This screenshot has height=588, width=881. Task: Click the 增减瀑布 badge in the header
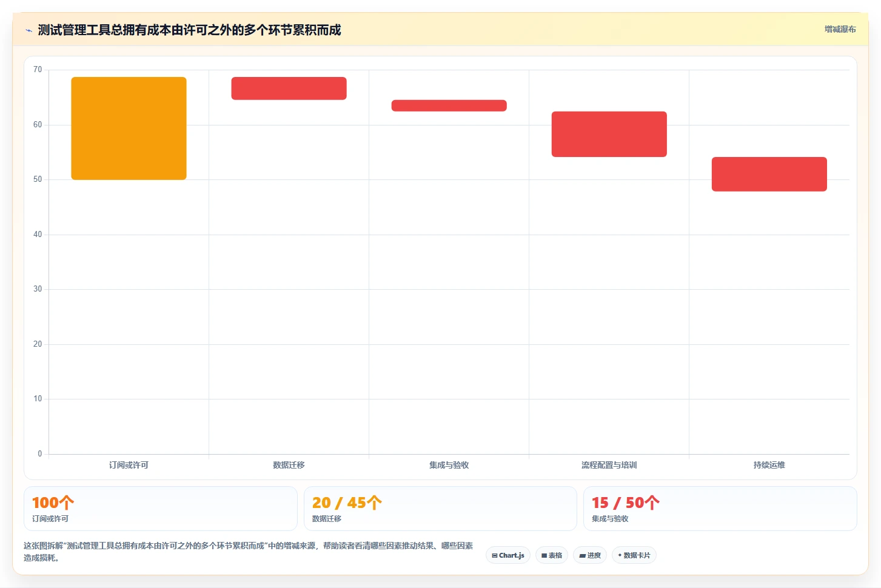coord(840,29)
